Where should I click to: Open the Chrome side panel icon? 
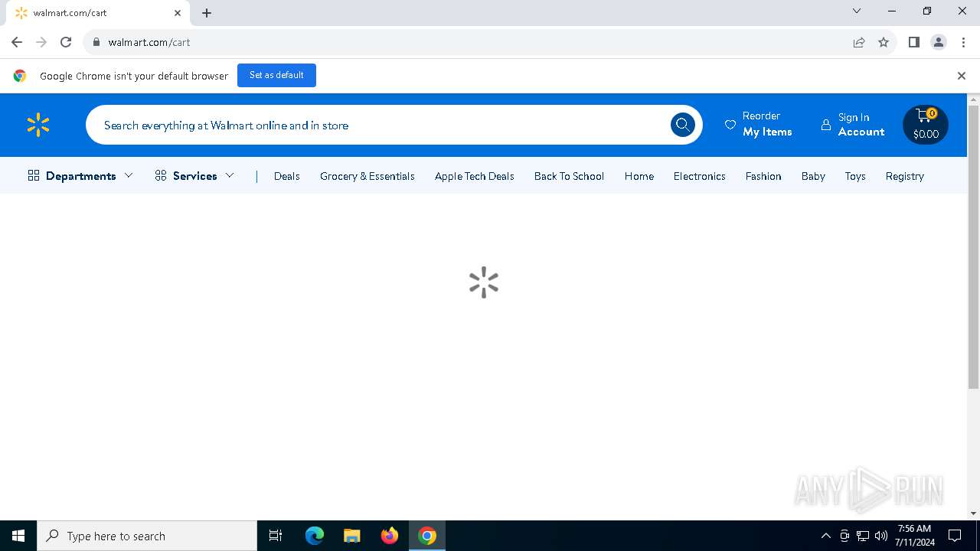[914, 42]
